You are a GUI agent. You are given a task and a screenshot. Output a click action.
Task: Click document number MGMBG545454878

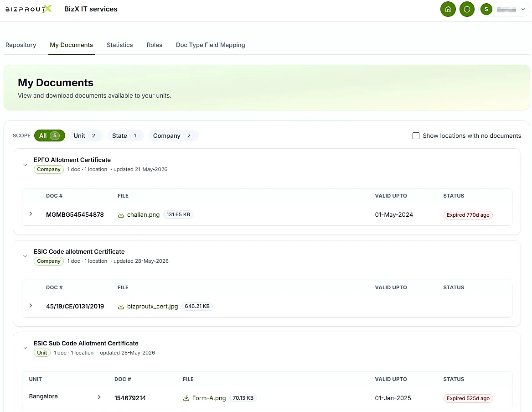pos(75,214)
